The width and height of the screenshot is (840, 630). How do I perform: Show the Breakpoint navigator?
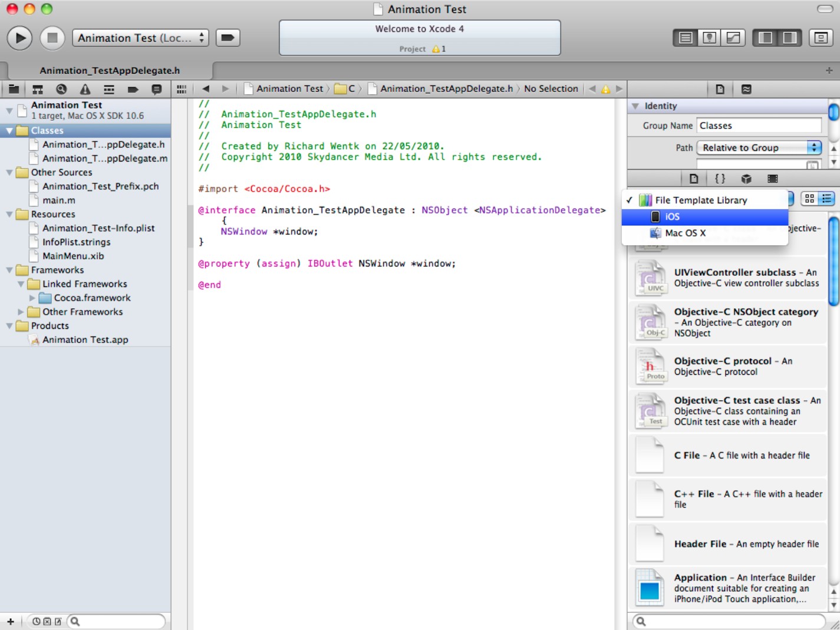click(133, 89)
